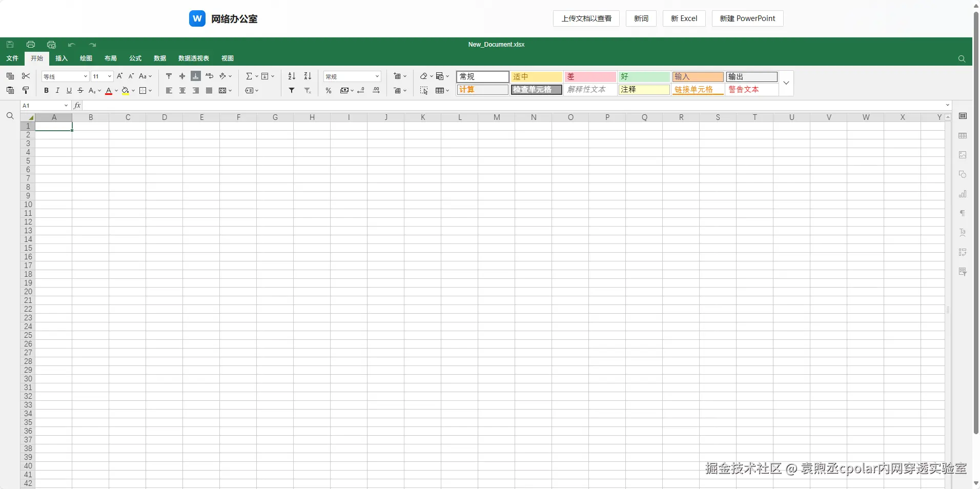Click the paste icon
Viewport: 980px width, 489px height.
(x=10, y=90)
